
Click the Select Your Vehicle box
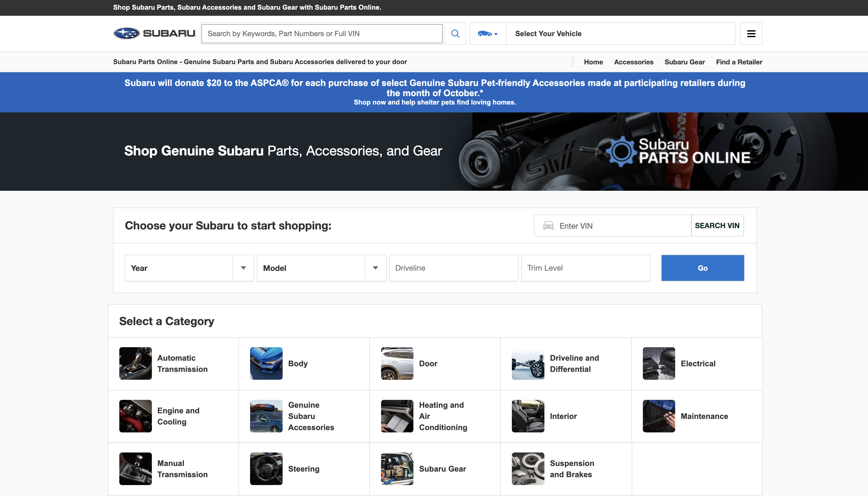tap(621, 33)
